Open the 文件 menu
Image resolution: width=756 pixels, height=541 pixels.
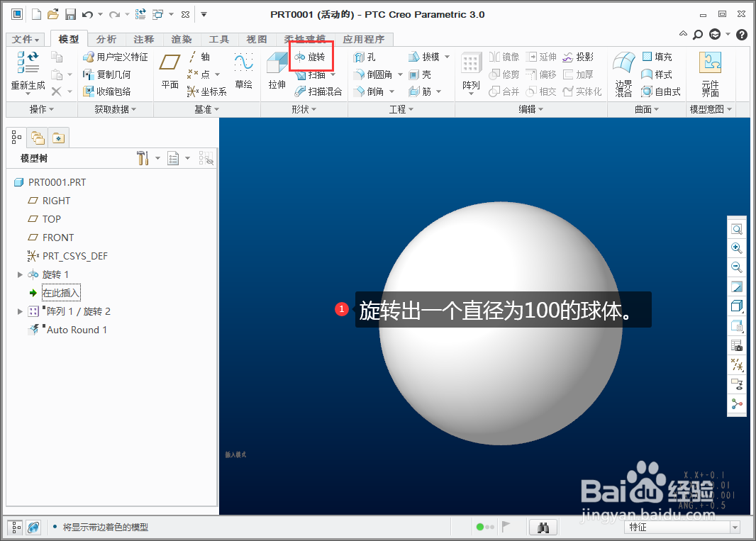pos(25,40)
